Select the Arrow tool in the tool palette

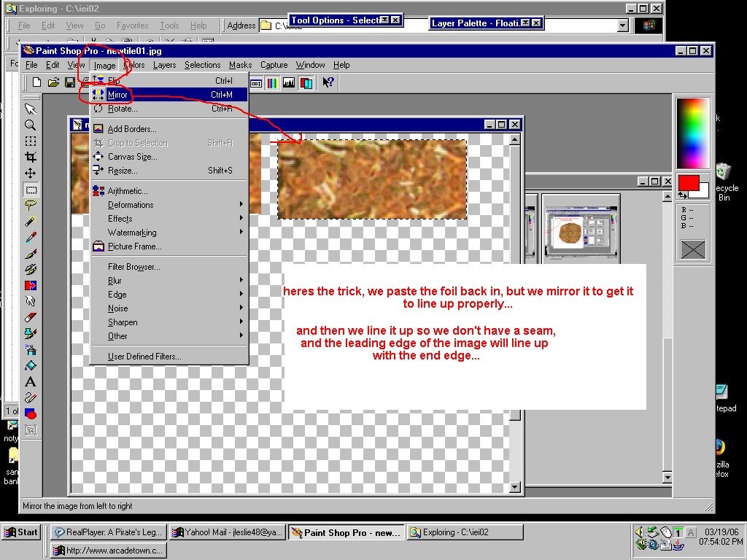(x=31, y=109)
